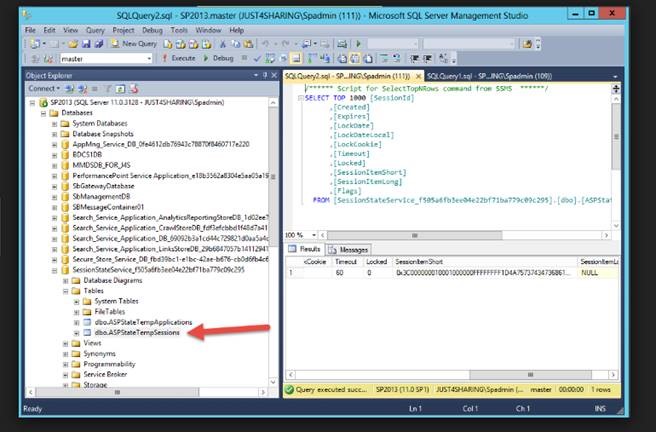The height and width of the screenshot is (432, 656).
Task: Expand the Database Snapshots folder
Action: click(x=54, y=134)
